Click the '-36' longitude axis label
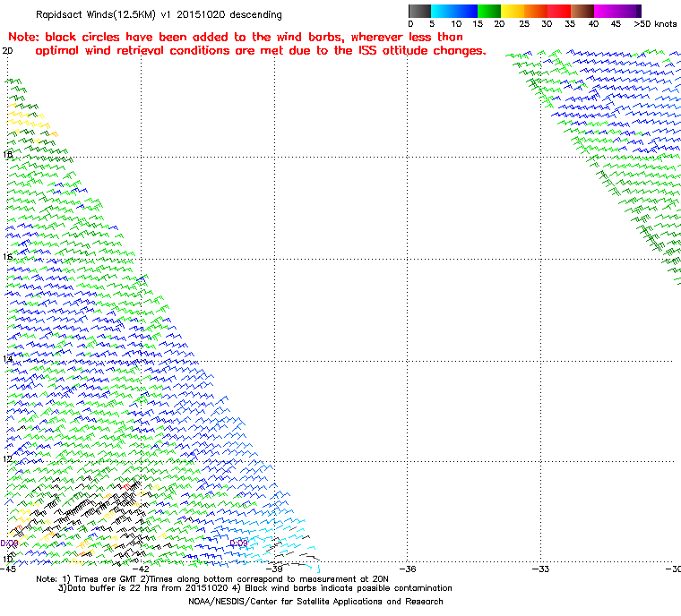The width and height of the screenshot is (681, 616). [x=407, y=569]
